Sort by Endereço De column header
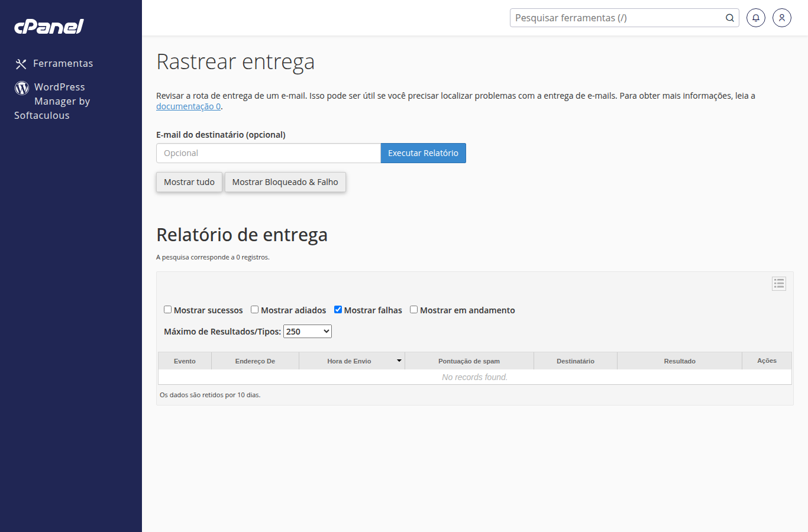 [x=255, y=361]
